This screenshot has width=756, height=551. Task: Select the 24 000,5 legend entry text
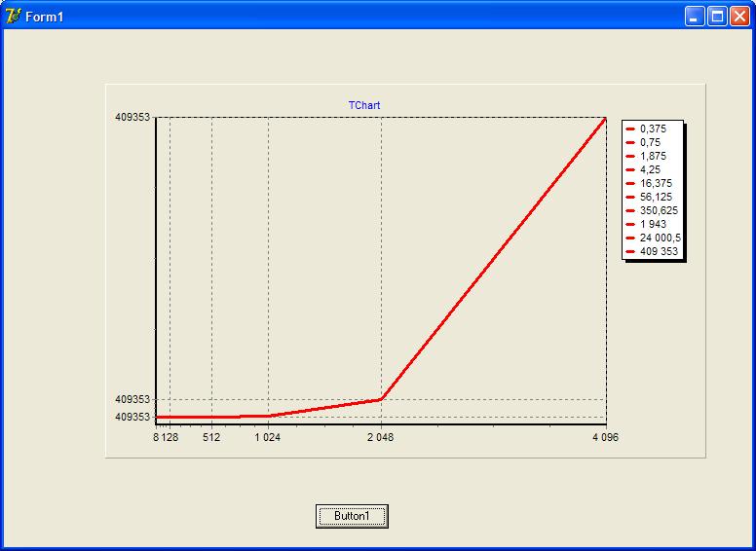point(660,238)
